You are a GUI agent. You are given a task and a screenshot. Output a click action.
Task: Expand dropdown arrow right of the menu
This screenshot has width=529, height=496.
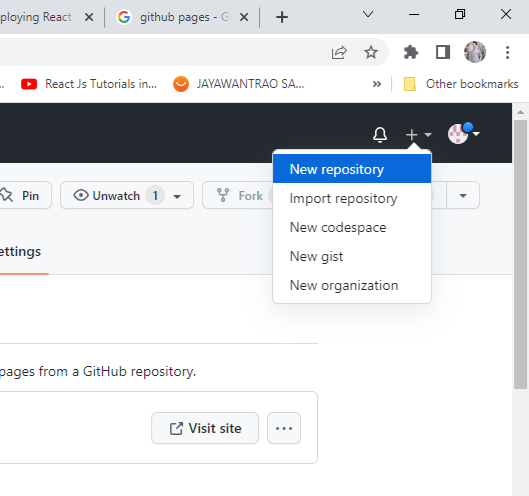point(463,195)
